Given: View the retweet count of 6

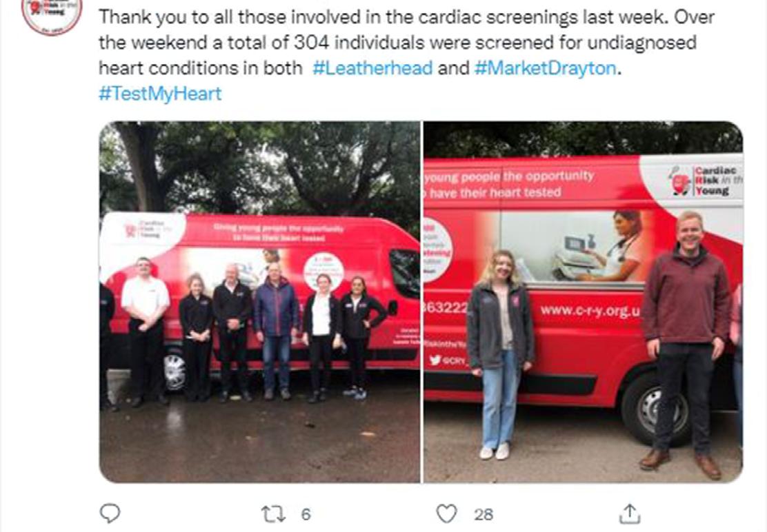Looking at the screenshot, I should tap(306, 514).
